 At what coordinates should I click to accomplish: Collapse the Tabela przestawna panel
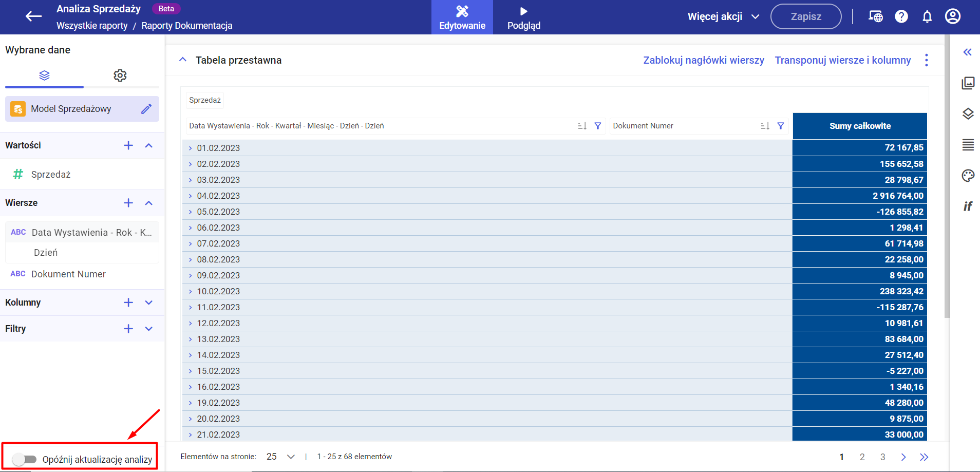182,60
